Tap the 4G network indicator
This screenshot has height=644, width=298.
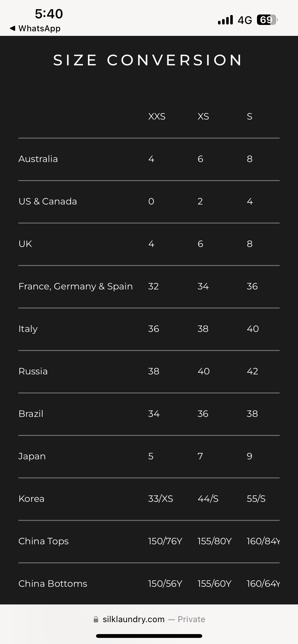pos(245,20)
